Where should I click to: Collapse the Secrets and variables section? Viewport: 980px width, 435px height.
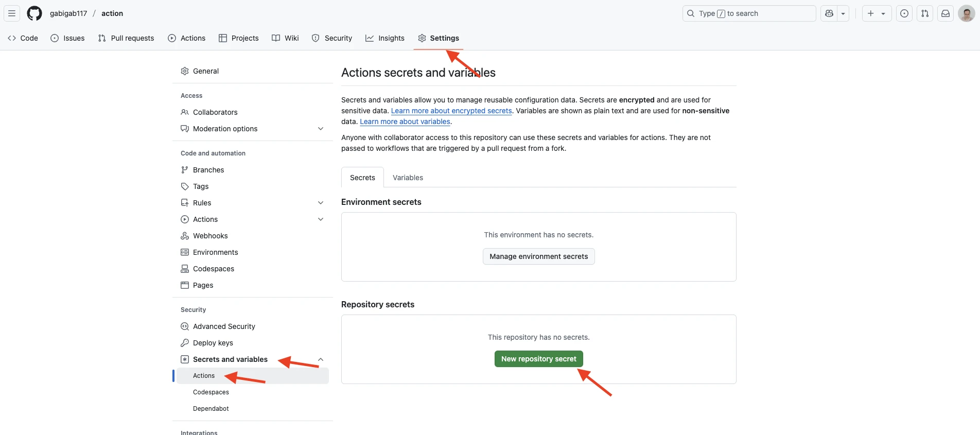[x=321, y=359]
